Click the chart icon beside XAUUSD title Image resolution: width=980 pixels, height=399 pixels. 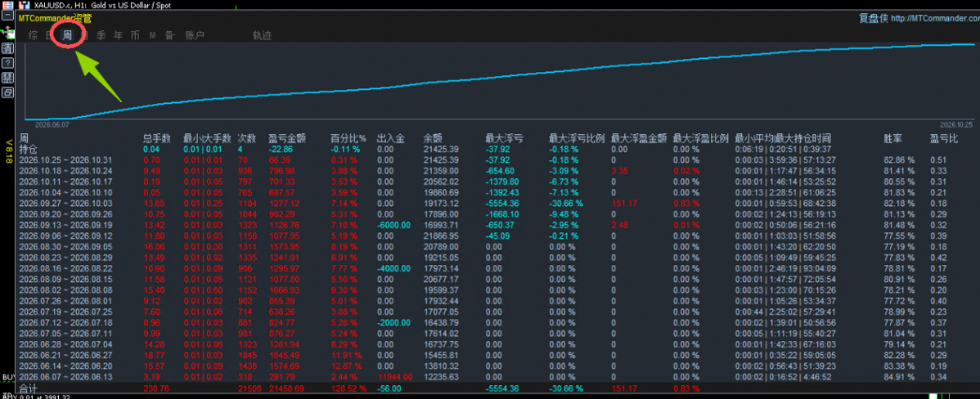(25, 4)
